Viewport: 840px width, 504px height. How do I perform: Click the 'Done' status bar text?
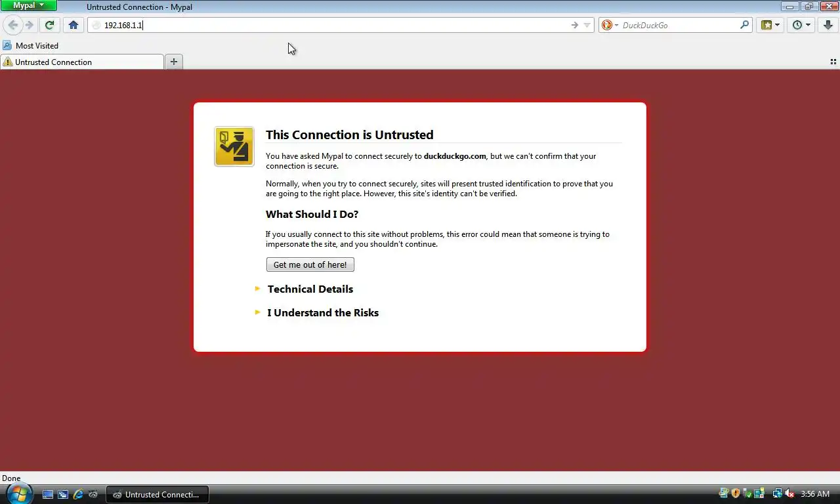pyautogui.click(x=11, y=478)
